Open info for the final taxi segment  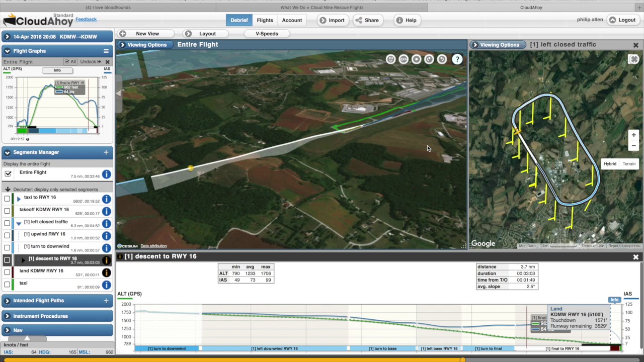tap(107, 285)
